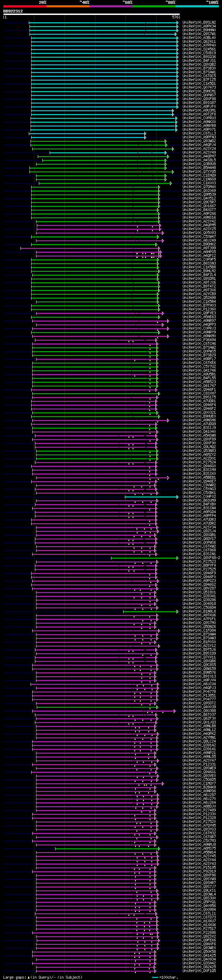Select the UniRef100_A9T399 entry
Viewport: 222px width, 980px height.
[199, 248]
